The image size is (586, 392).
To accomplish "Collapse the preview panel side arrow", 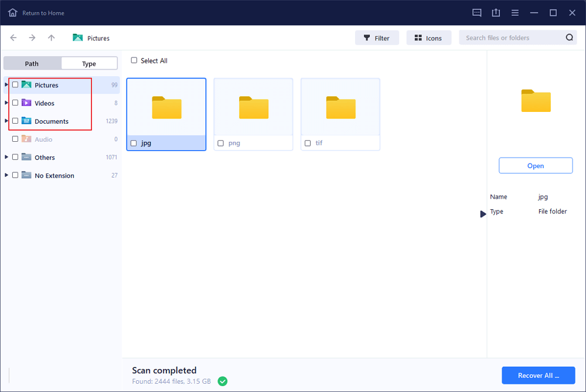I will pyautogui.click(x=483, y=214).
